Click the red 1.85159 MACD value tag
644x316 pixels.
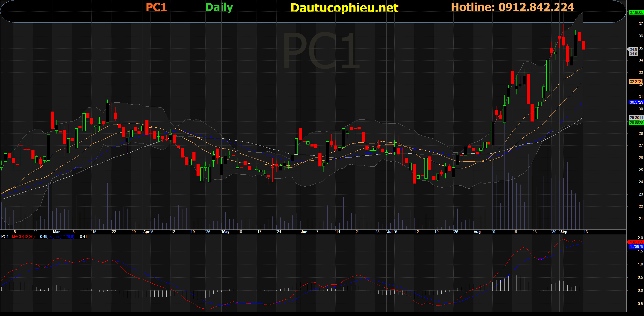[x=636, y=242]
